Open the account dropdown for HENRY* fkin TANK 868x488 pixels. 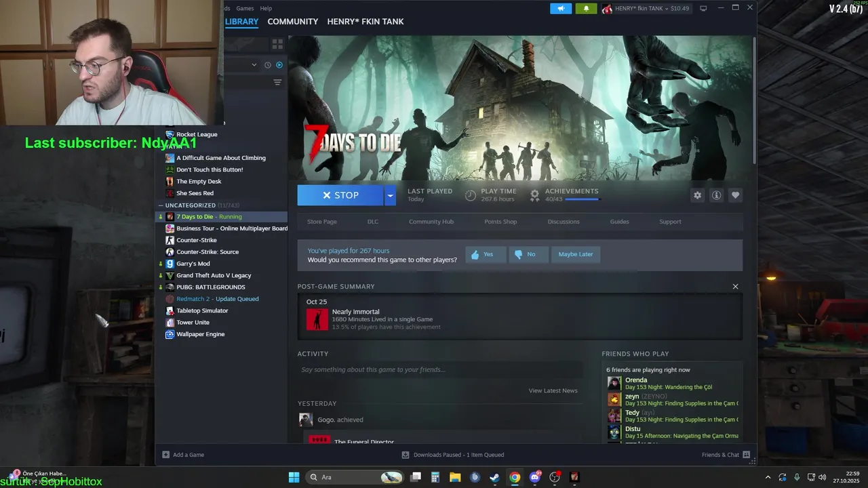646,8
